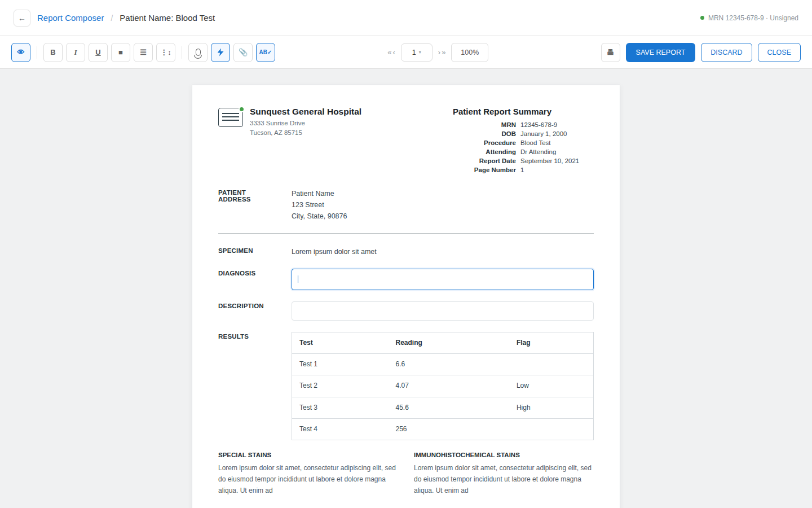Click the Sunquest General Hospital name

tap(306, 112)
